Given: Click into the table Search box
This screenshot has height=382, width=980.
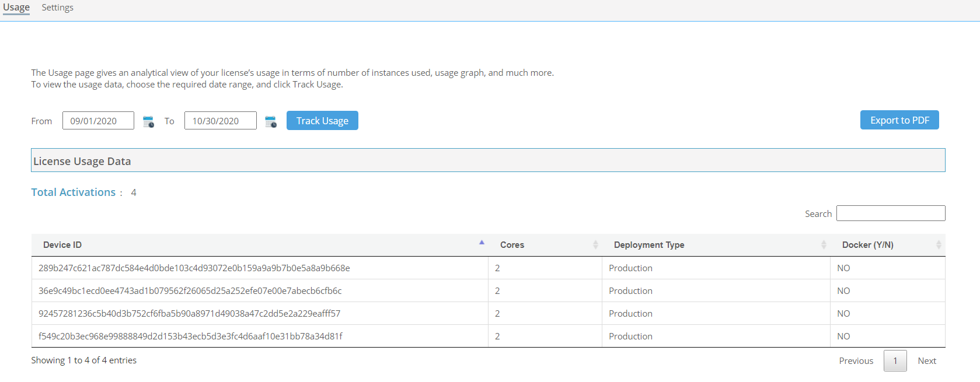Looking at the screenshot, I should (891, 213).
